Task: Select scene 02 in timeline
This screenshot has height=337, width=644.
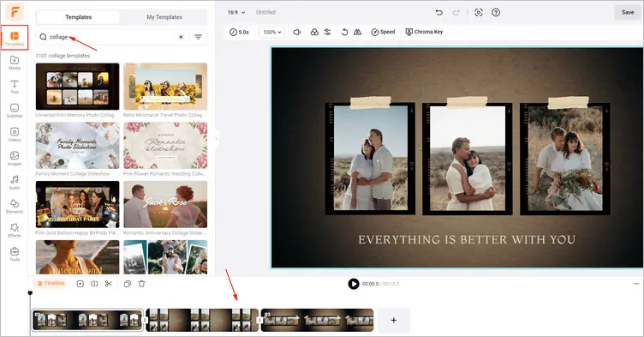Action: [202, 320]
